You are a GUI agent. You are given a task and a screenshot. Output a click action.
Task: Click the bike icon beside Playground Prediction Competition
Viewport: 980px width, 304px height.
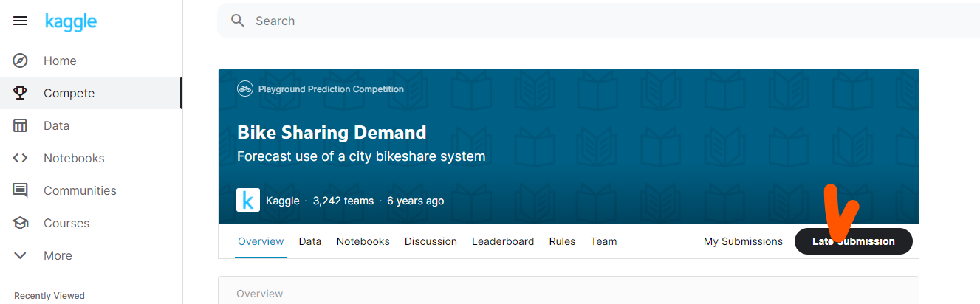(245, 89)
